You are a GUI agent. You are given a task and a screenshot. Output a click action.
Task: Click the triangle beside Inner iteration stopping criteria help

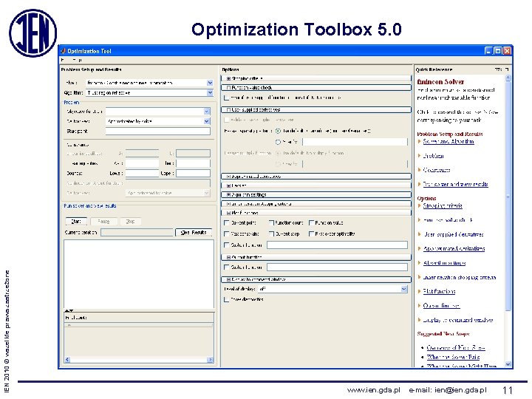coord(420,277)
